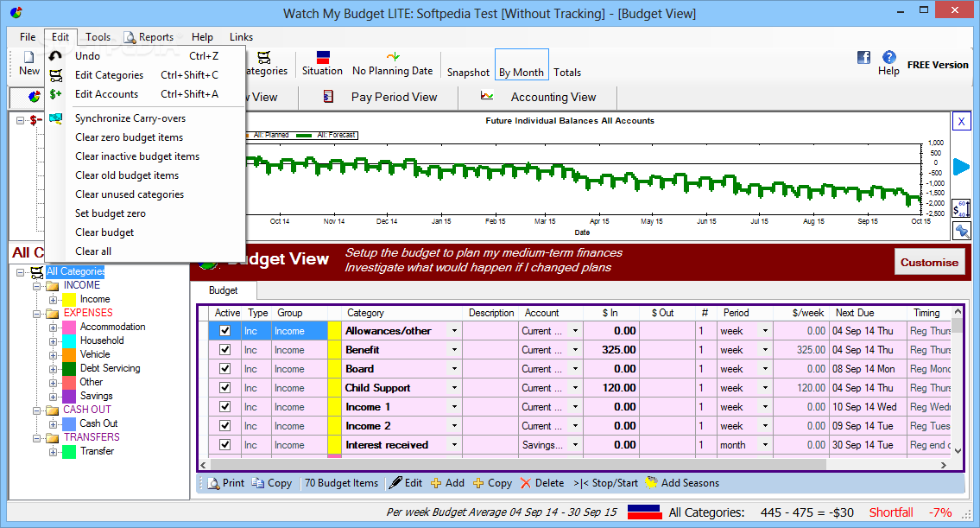The height and width of the screenshot is (528, 980).
Task: Open period dropdown in Interest received row
Action: 765,445
